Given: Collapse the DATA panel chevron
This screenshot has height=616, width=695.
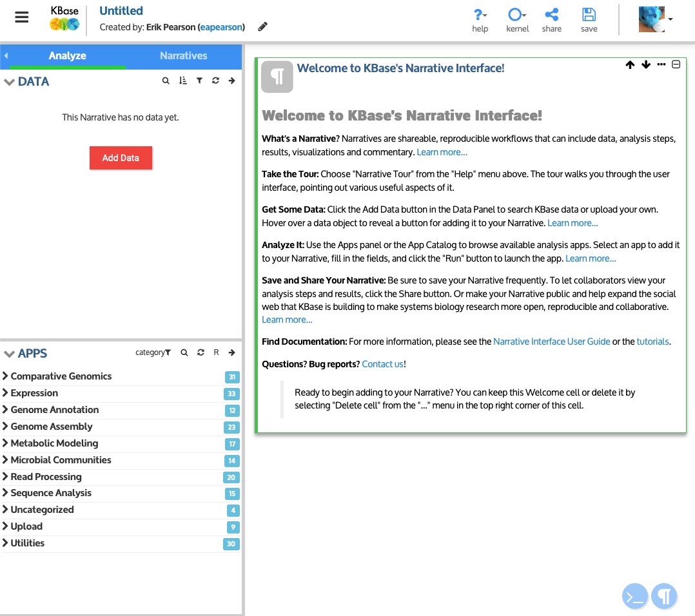Looking at the screenshot, I should click(x=9, y=82).
